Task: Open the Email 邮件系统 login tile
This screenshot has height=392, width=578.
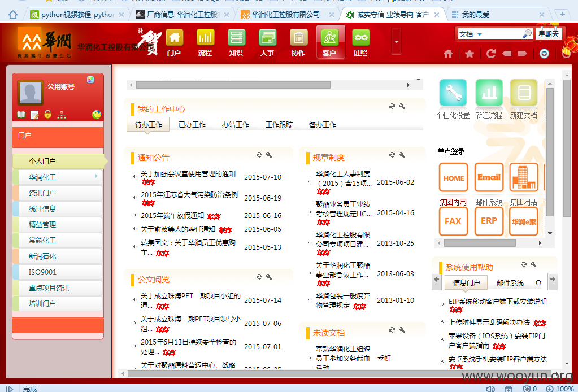Action: click(x=489, y=177)
